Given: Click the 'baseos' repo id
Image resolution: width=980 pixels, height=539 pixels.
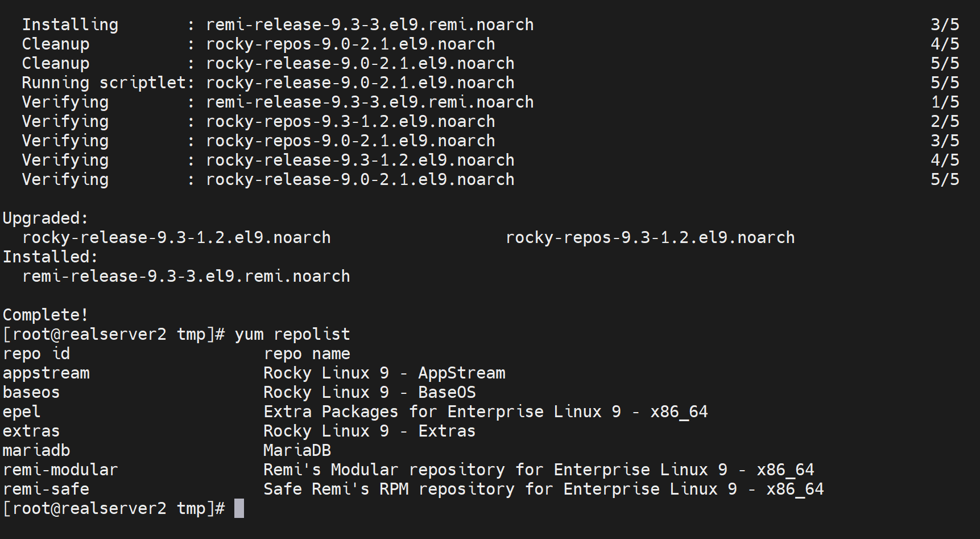Looking at the screenshot, I should pos(31,392).
